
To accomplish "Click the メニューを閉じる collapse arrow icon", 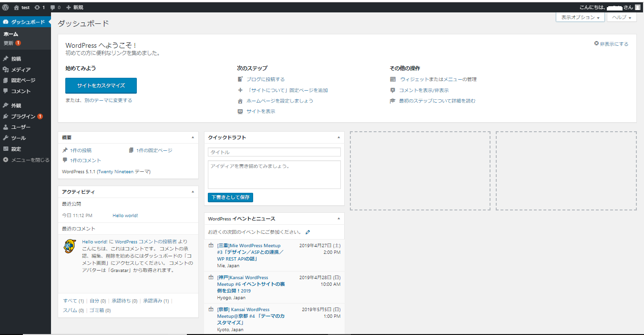I will [6, 160].
